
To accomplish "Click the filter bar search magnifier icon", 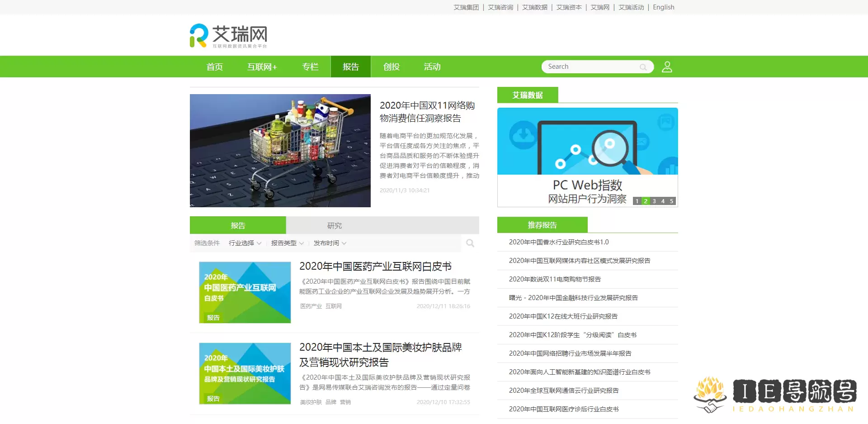I will pyautogui.click(x=470, y=243).
